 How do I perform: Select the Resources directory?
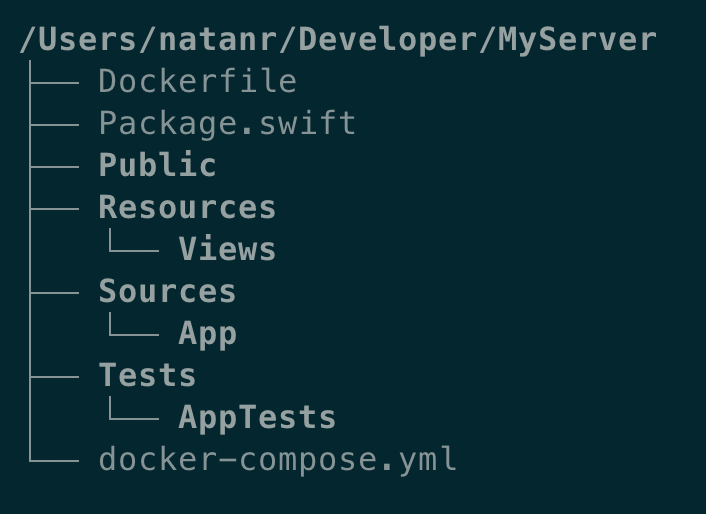coord(187,207)
